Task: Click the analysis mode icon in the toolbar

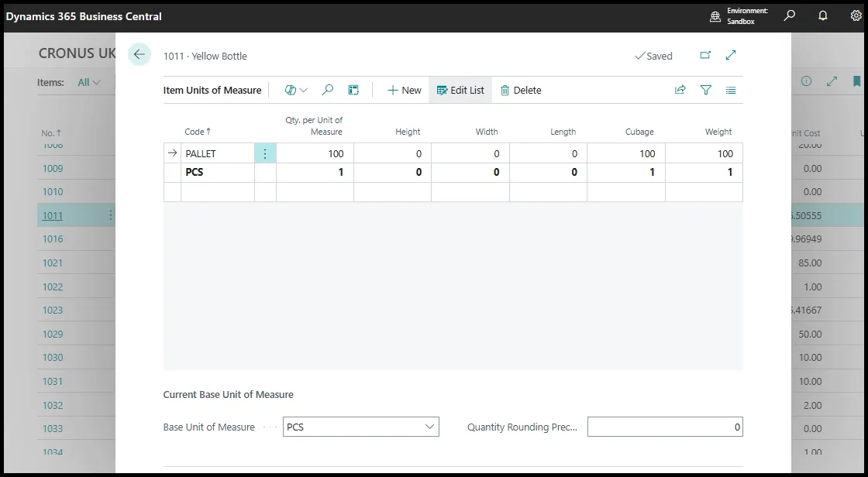Action: [x=353, y=90]
